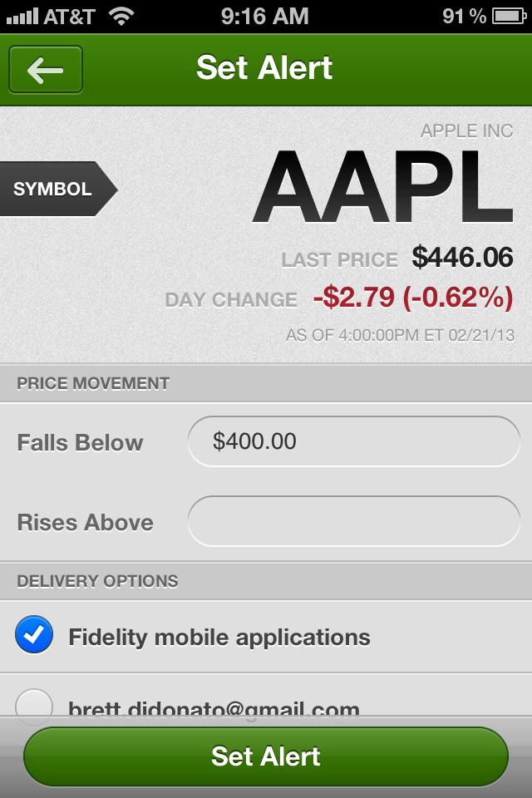
Task: Click the Falls Below price field
Action: click(x=354, y=441)
